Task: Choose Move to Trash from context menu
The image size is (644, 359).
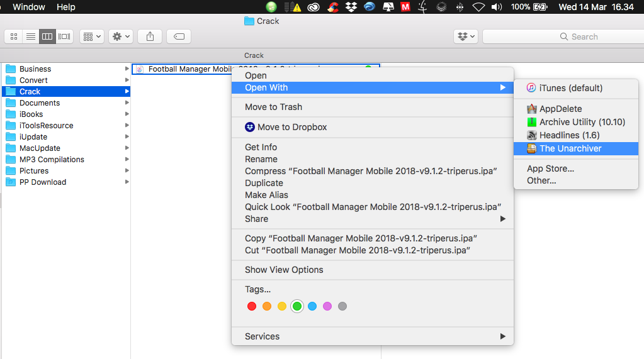Action: click(273, 107)
